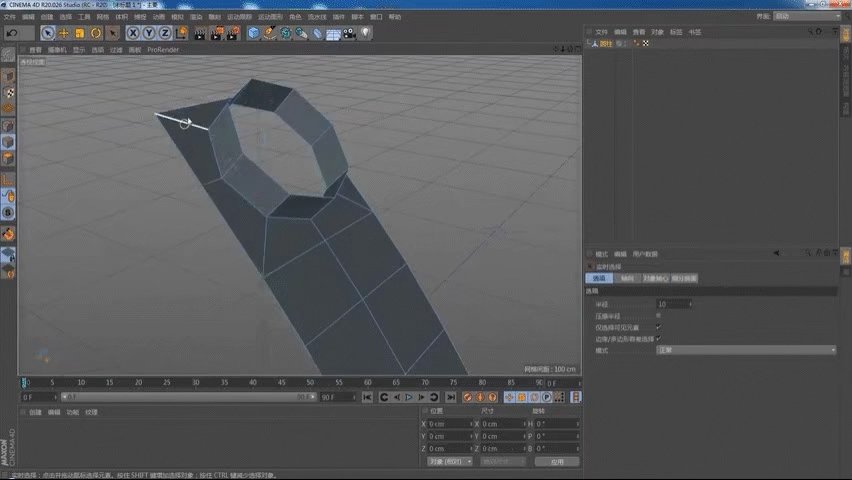Open the 模式 dropdown set to 正常
The height and width of the screenshot is (480, 852).
[x=746, y=350]
